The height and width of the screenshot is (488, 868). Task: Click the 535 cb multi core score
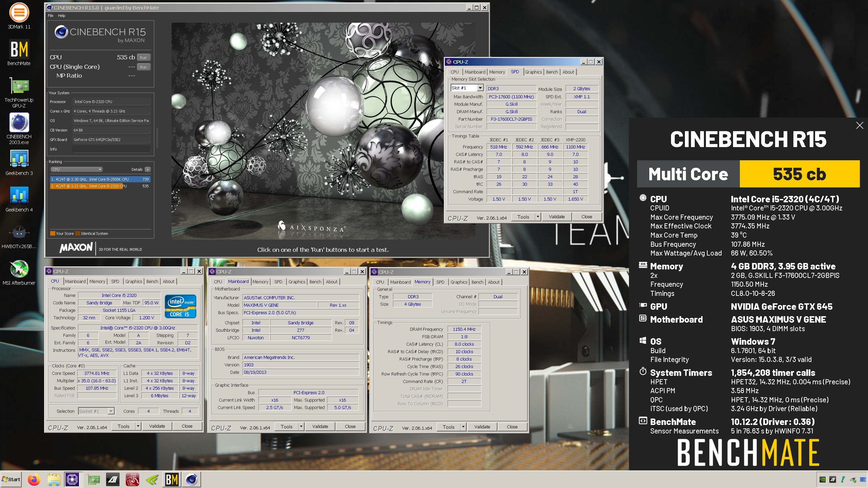[799, 174]
